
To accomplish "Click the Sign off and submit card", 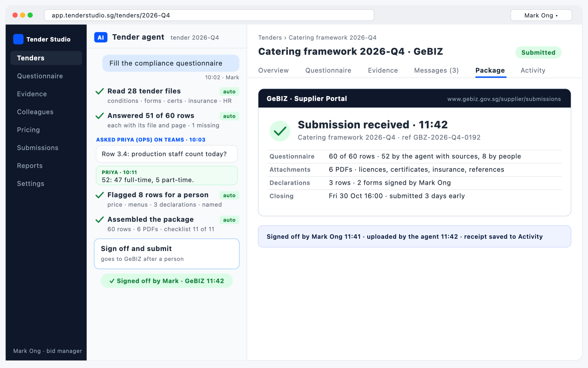I will pyautogui.click(x=167, y=254).
